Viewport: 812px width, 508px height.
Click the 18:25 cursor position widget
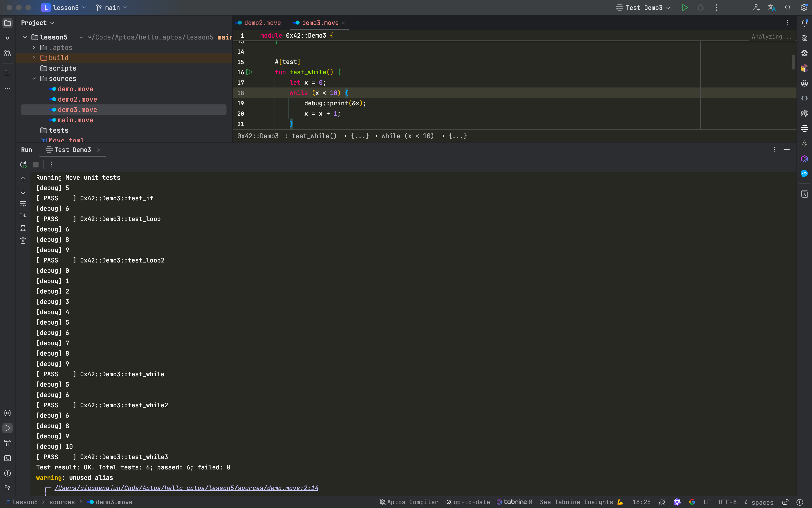[641, 502]
